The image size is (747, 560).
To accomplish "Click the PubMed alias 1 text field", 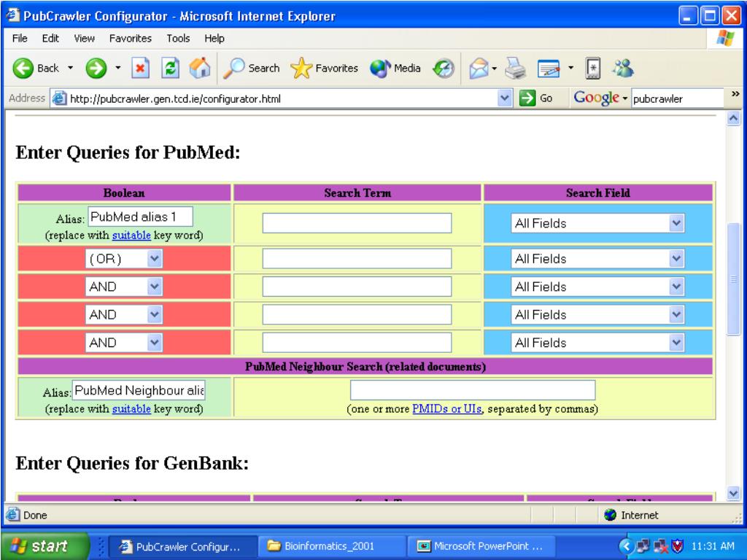I will (140, 217).
